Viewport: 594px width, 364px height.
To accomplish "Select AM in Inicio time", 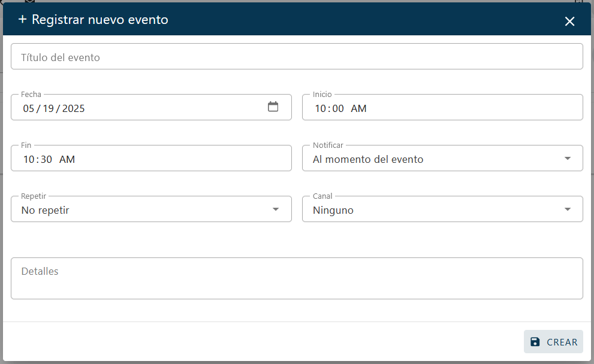I will click(358, 108).
